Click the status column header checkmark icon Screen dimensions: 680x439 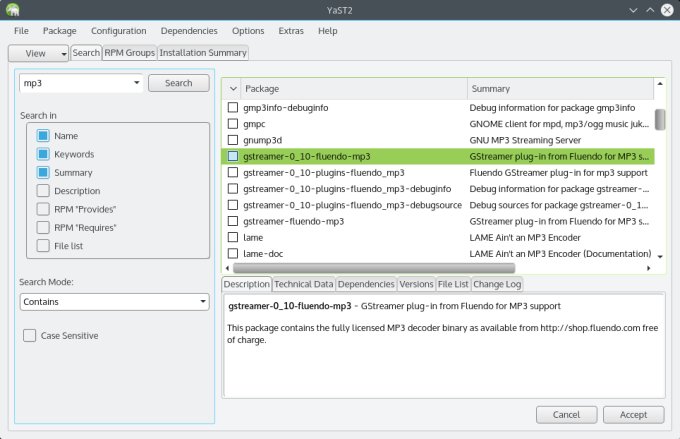pos(232,88)
